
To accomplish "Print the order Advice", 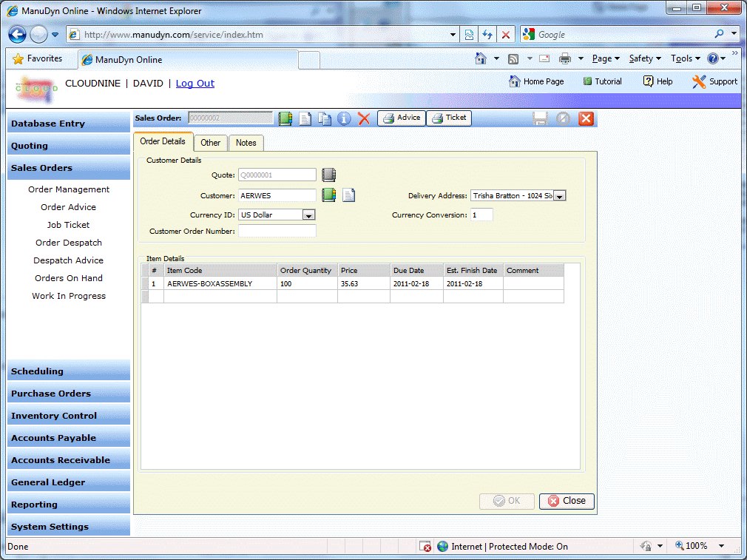I will point(402,118).
